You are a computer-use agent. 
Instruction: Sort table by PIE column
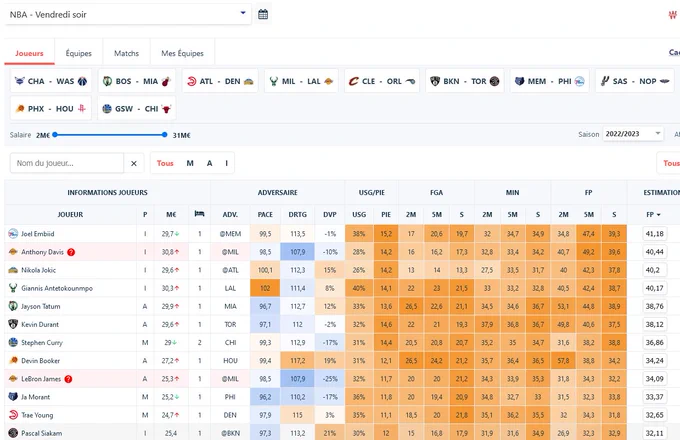(386, 215)
